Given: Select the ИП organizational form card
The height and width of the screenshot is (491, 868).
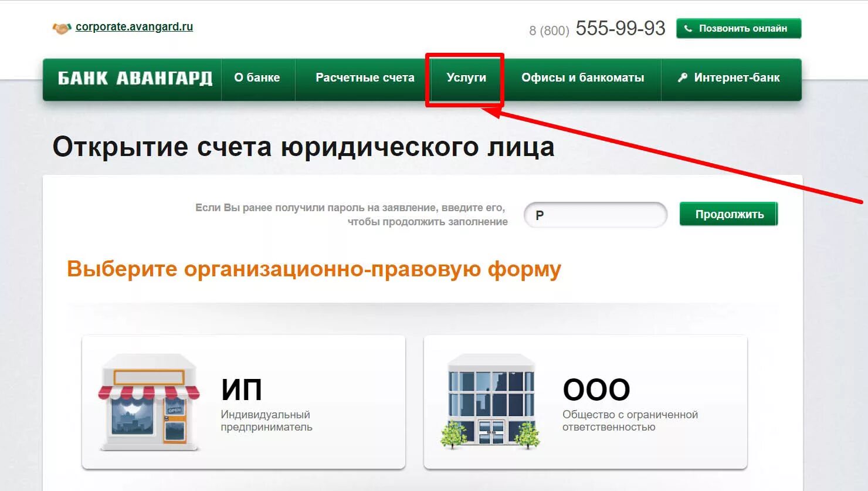Looking at the screenshot, I should click(243, 402).
